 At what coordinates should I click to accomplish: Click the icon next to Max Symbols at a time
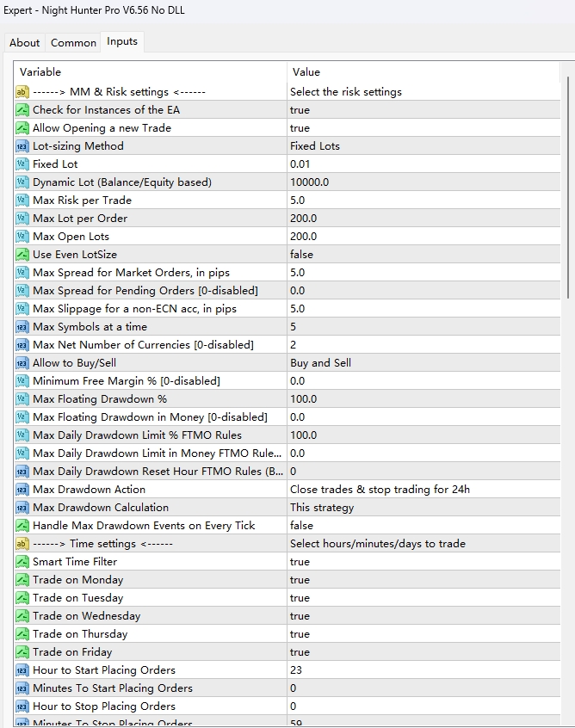[22, 327]
